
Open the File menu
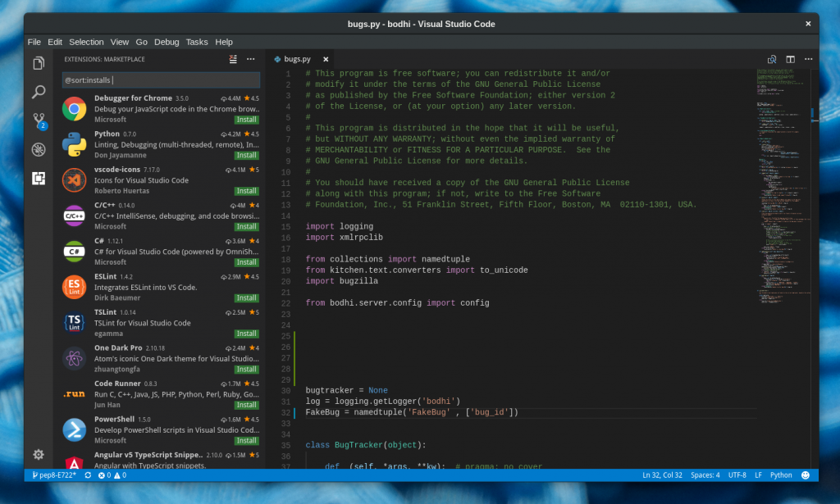click(34, 42)
